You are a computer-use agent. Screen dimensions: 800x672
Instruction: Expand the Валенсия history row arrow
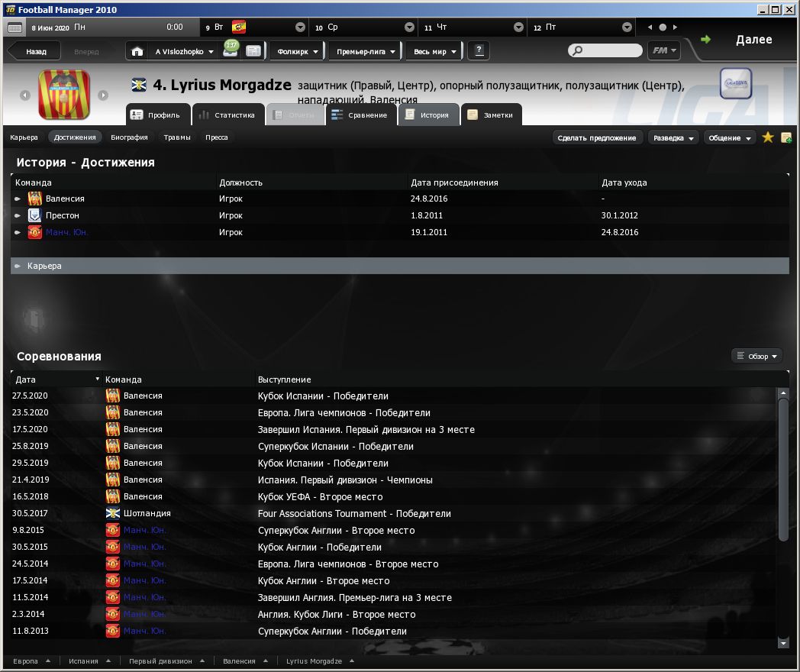coord(18,199)
